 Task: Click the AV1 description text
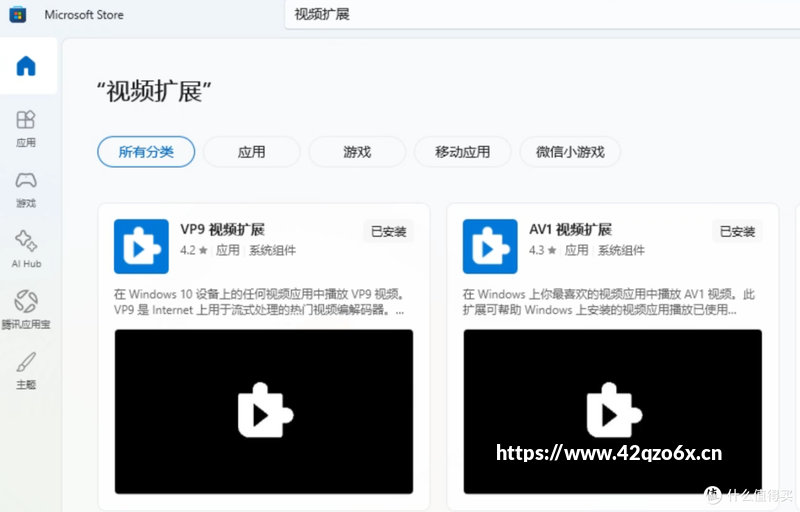(x=608, y=302)
